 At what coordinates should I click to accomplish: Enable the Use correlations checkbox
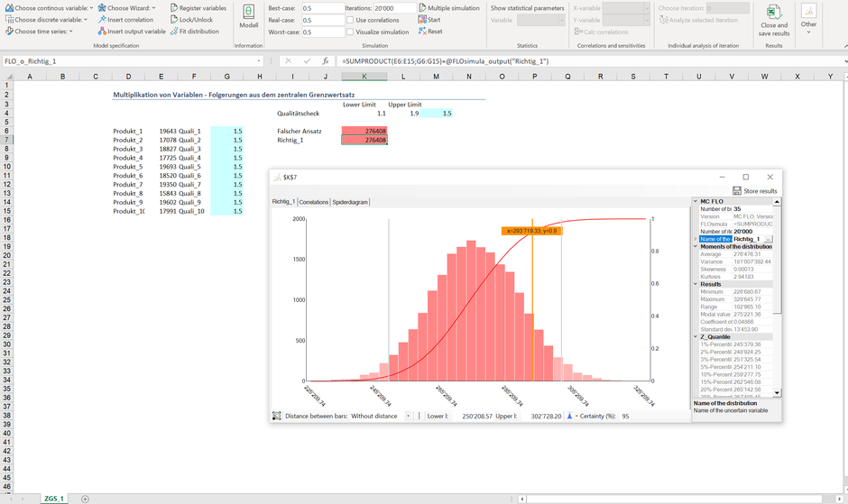tap(350, 20)
